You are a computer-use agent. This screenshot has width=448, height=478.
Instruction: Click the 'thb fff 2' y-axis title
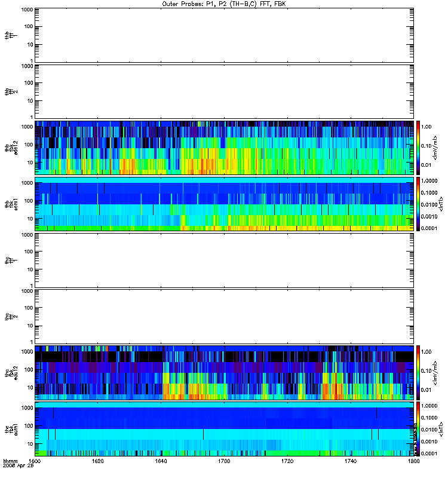pos(11,91)
